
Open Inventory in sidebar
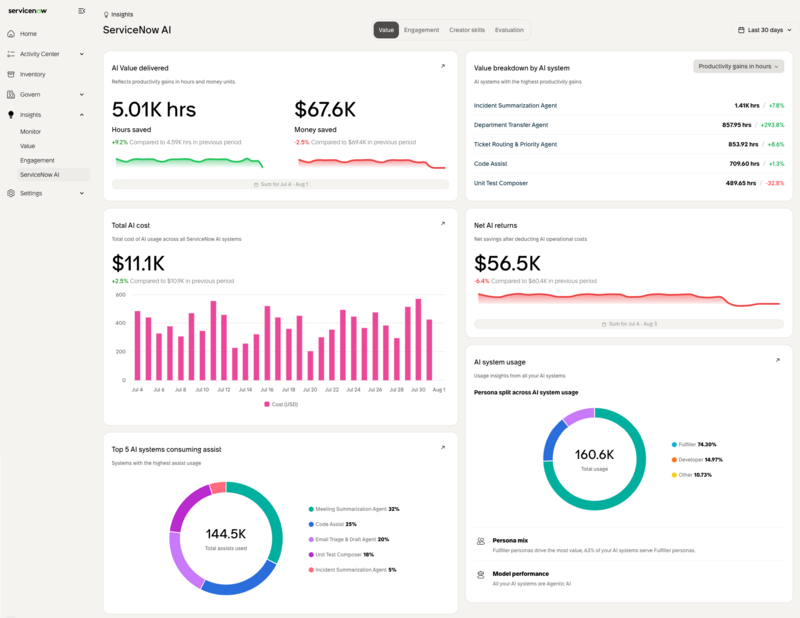pos(33,75)
